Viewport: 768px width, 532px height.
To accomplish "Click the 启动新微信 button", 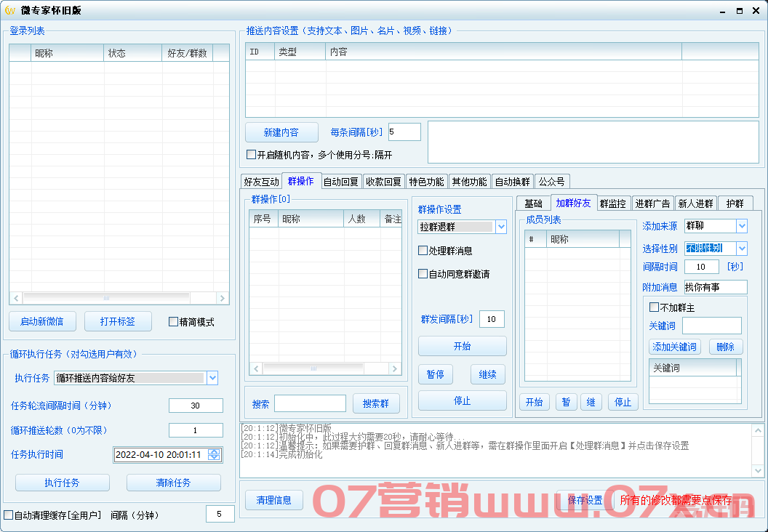I will point(42,321).
